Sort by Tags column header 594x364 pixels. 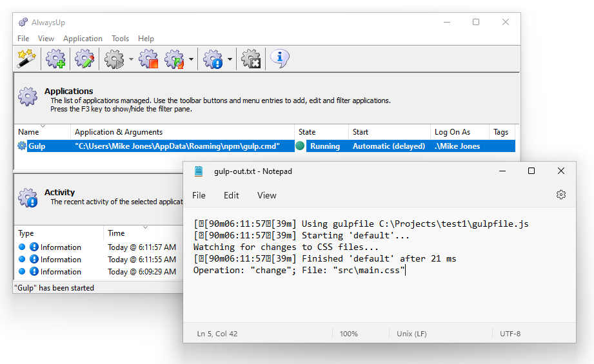point(502,132)
